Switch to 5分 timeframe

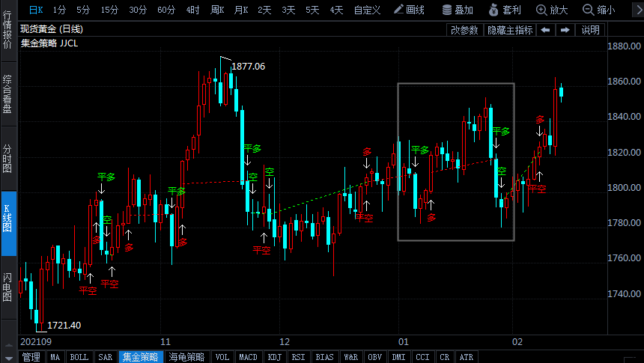[x=83, y=10]
